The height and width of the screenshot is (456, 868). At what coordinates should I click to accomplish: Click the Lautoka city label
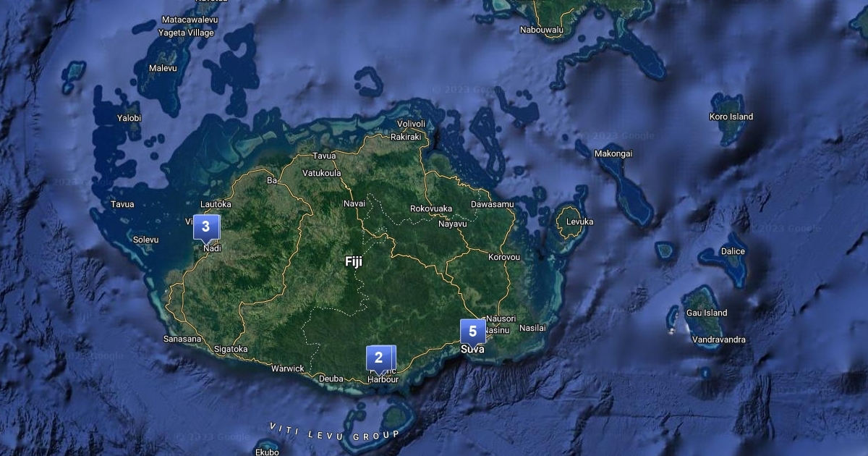(216, 204)
